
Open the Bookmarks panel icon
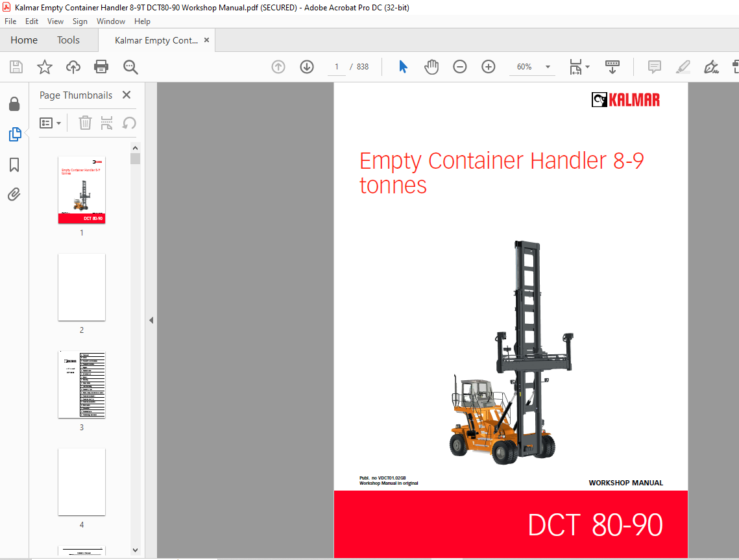[x=15, y=165]
